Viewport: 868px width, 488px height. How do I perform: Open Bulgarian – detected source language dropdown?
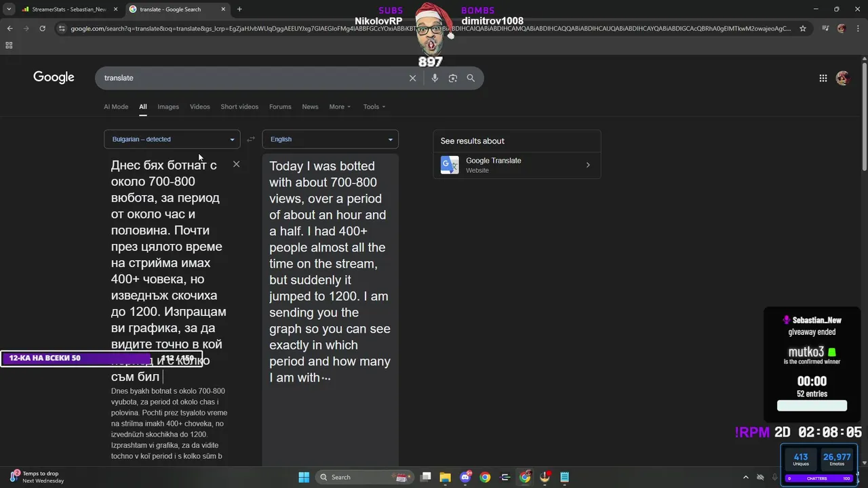tap(172, 139)
